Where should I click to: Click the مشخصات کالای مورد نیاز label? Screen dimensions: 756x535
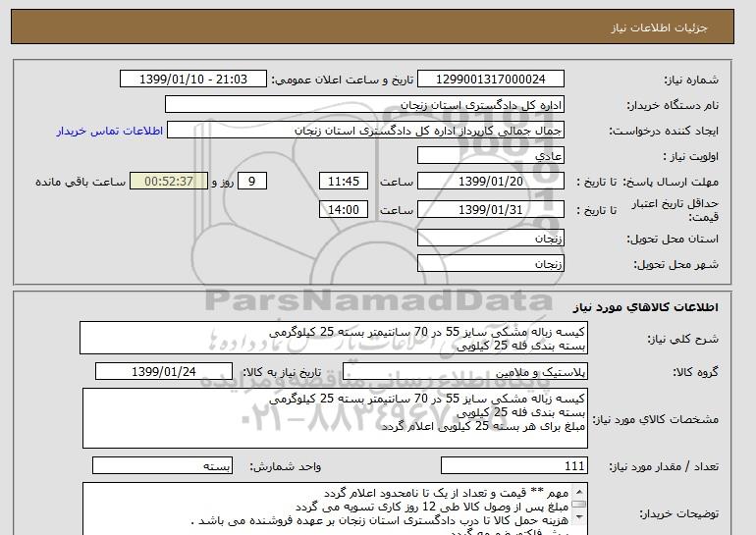[x=655, y=419]
